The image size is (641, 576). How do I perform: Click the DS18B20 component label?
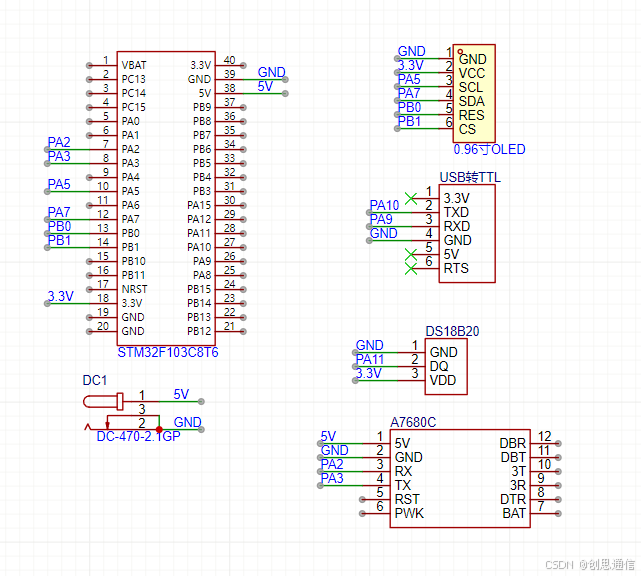(x=452, y=332)
